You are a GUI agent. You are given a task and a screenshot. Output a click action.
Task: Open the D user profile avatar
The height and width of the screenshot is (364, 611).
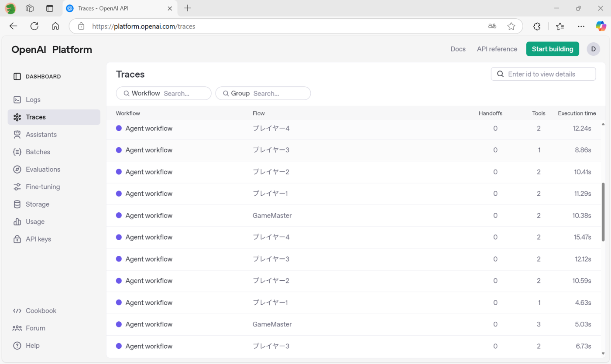point(593,49)
